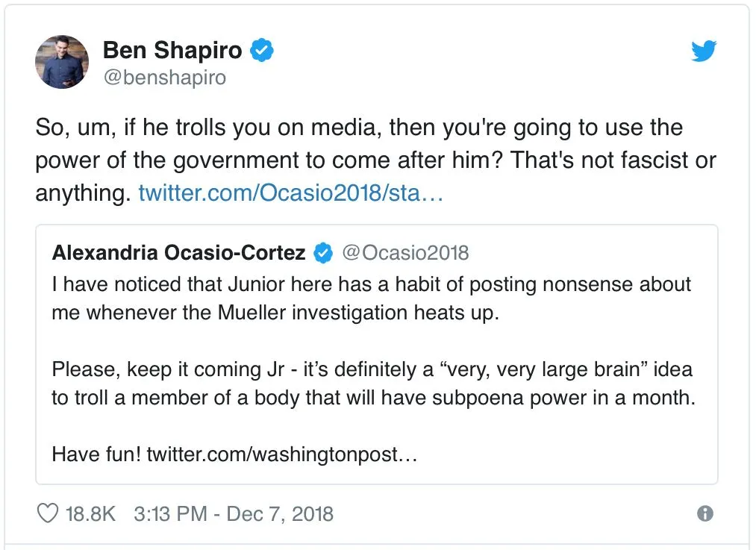Click the verified badge beside Alexandria Ocasio-Cortez

[x=323, y=253]
